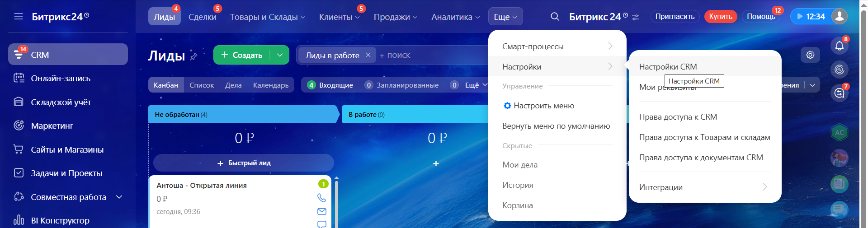The image size is (868, 228).
Task: Open Онлайн-запись in the sidebar
Action: tap(61, 79)
